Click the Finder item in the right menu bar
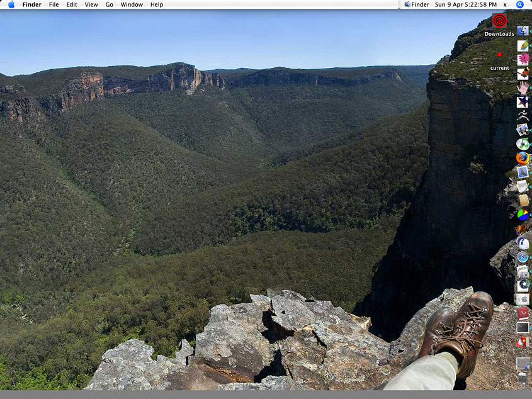This screenshot has width=532, height=399. point(417,4)
